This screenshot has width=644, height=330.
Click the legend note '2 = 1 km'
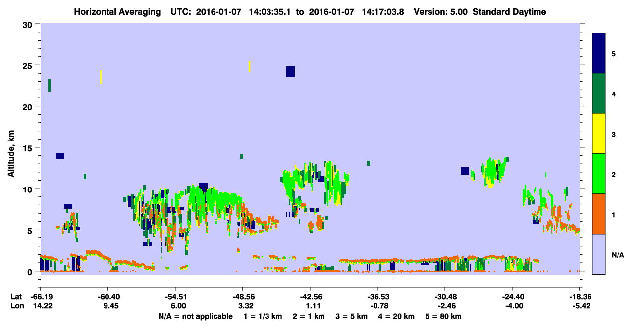308,316
